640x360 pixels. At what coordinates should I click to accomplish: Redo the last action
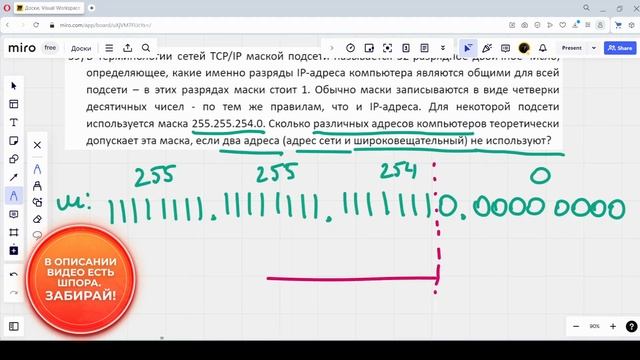13,292
